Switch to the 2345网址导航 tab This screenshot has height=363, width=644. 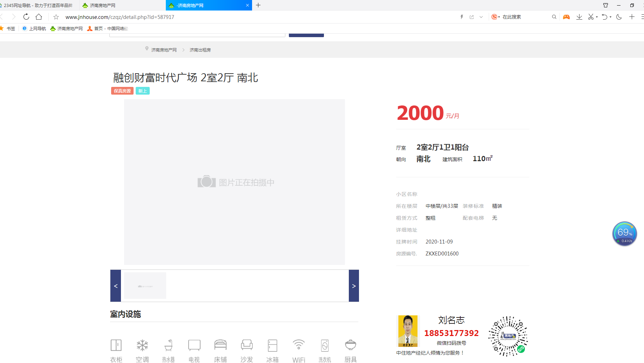pyautogui.click(x=38, y=5)
